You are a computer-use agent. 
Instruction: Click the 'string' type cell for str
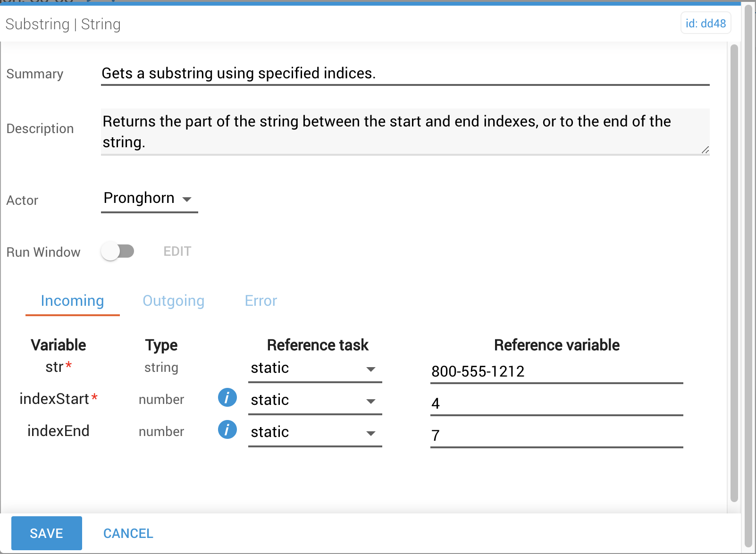tap(161, 368)
